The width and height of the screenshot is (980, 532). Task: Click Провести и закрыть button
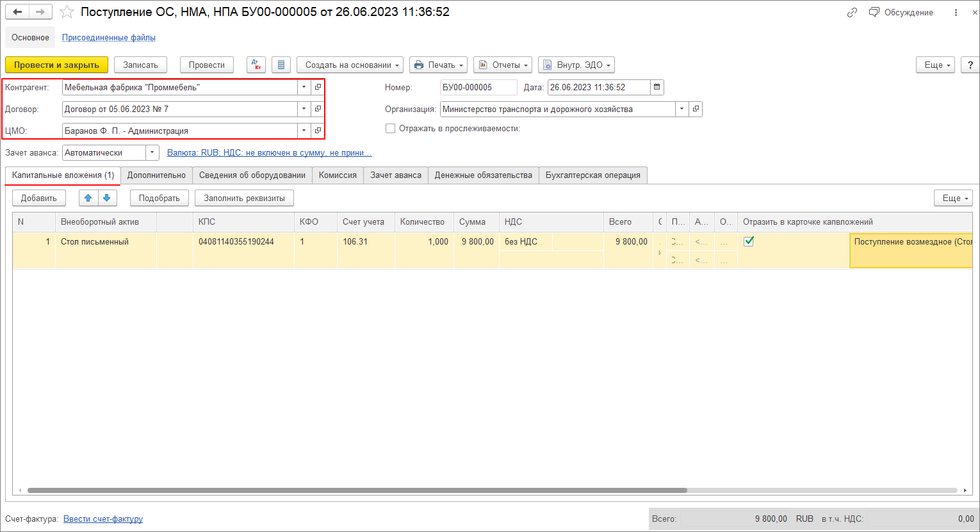pos(56,65)
